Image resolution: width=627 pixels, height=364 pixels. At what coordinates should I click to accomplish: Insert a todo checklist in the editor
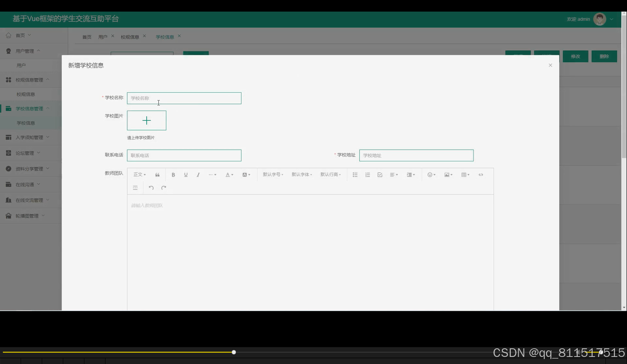[x=380, y=175]
